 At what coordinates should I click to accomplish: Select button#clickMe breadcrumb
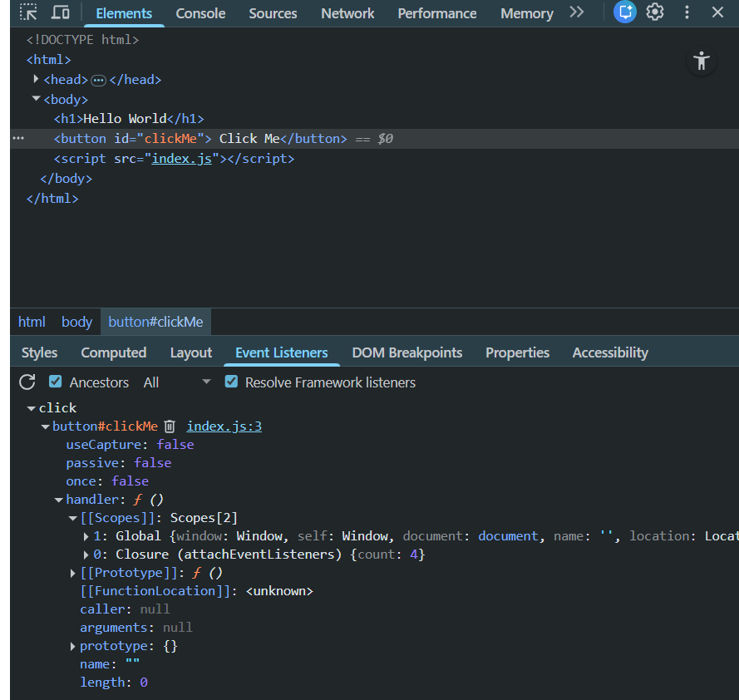[x=155, y=322]
